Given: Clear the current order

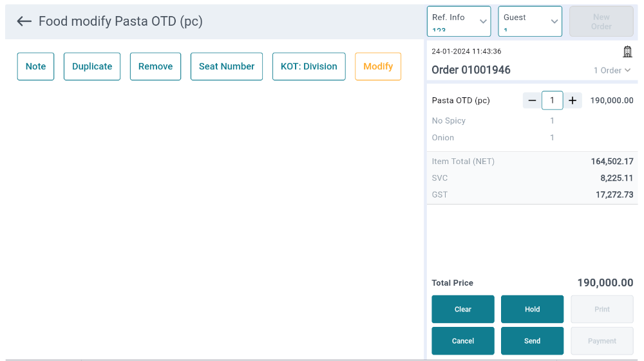Looking at the screenshot, I should click(x=463, y=310).
